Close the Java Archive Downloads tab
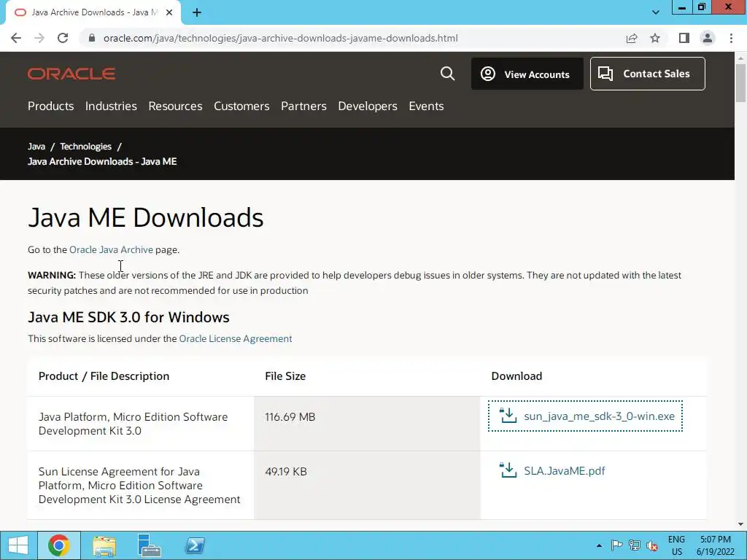The image size is (747, 560). [169, 12]
